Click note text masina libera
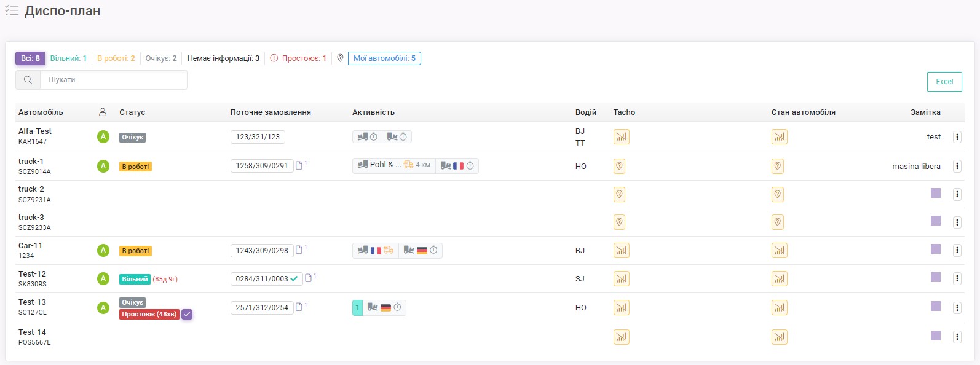Viewport: 980px width, 365px height. [x=916, y=166]
